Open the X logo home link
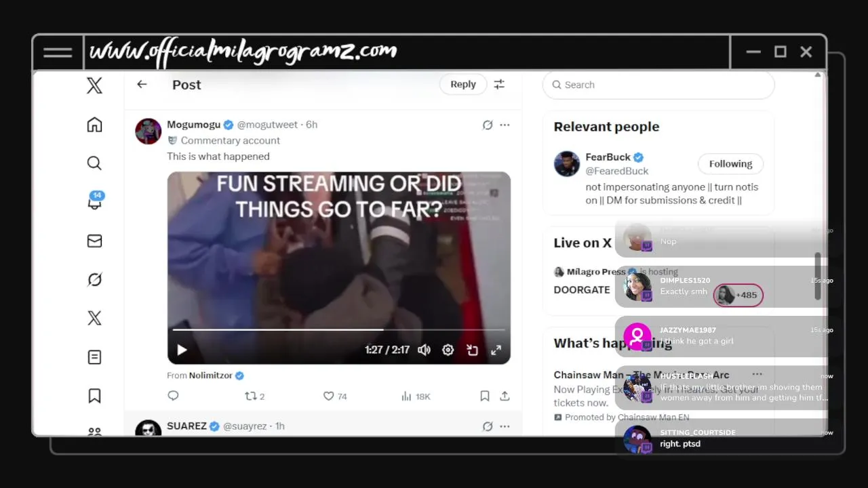The height and width of the screenshot is (488, 868). [94, 85]
